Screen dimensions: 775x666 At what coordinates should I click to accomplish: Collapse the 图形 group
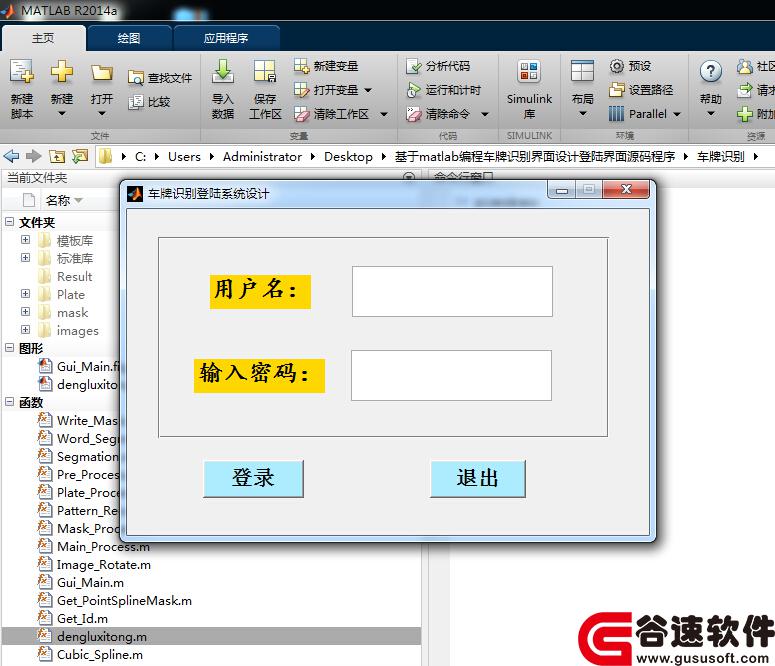[x=9, y=348]
